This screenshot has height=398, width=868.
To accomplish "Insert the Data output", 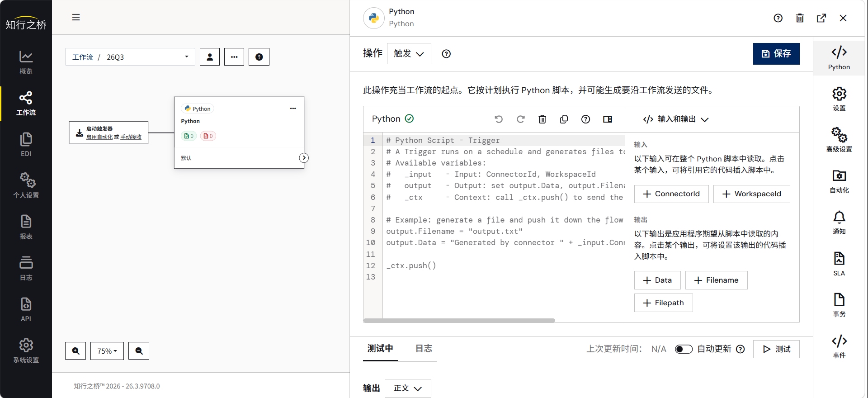I will click(x=657, y=280).
